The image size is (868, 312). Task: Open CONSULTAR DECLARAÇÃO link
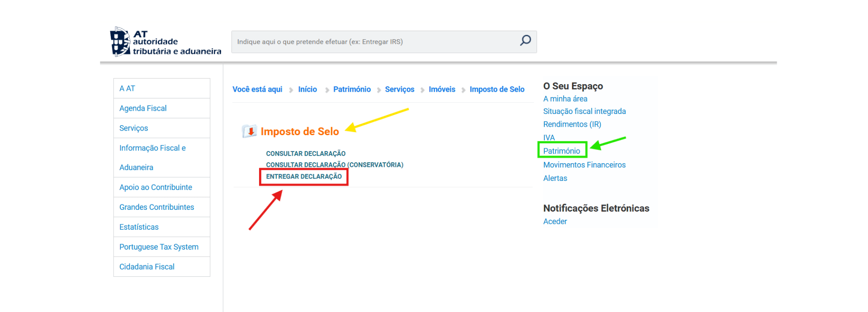pos(306,154)
